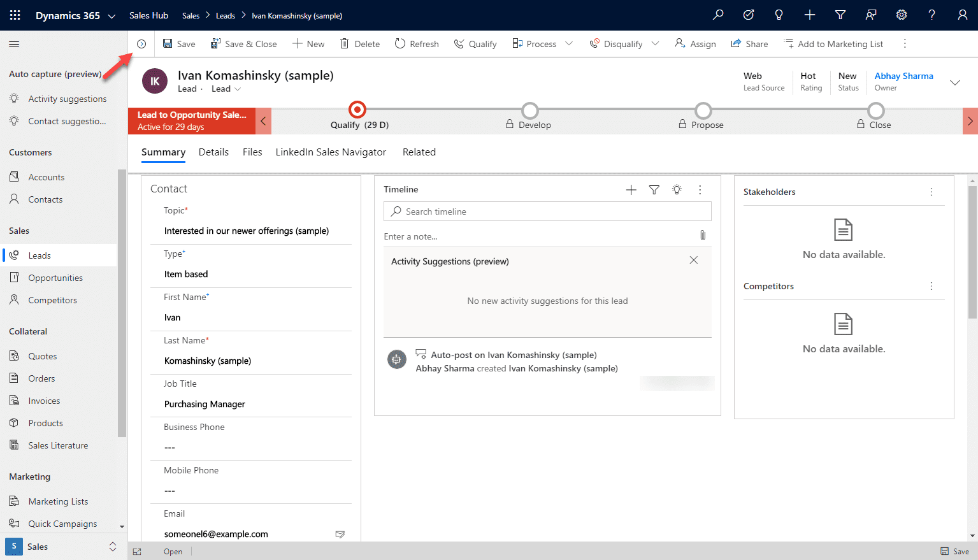The image size is (978, 560).
Task: Expand the header details chevron near Owner
Action: tap(954, 82)
